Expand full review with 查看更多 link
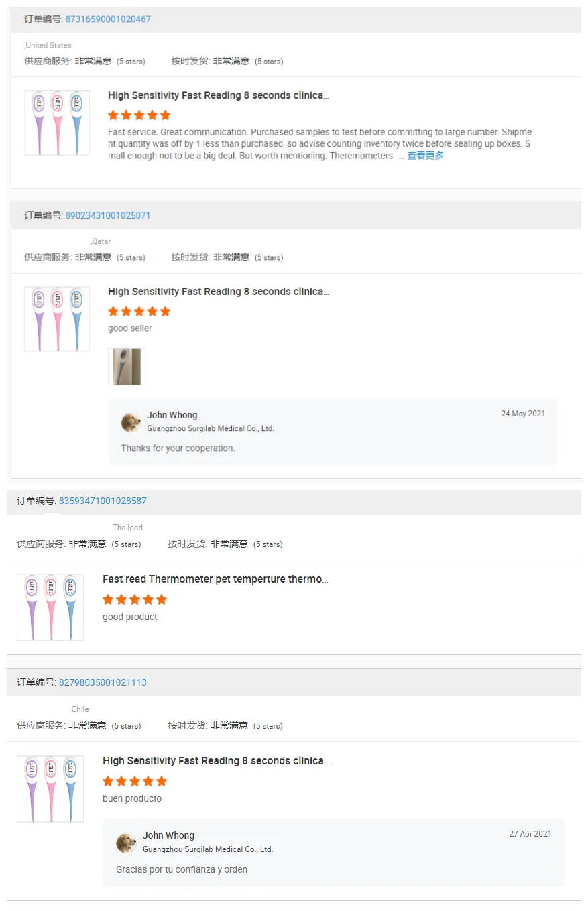588x911 pixels. coord(425,156)
